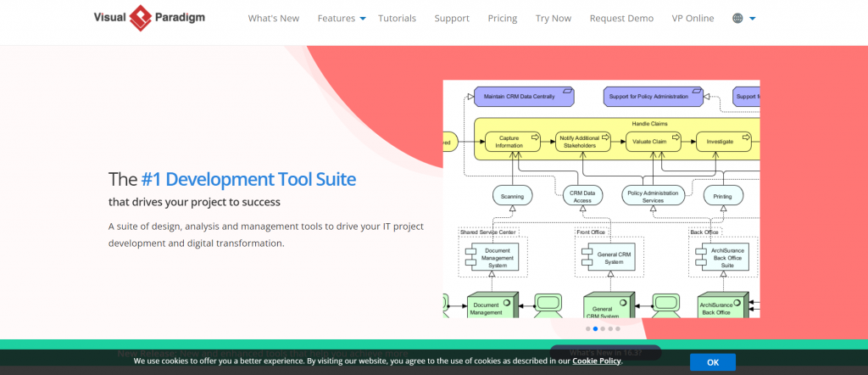Click the 'New Release' banner text

(x=263, y=354)
